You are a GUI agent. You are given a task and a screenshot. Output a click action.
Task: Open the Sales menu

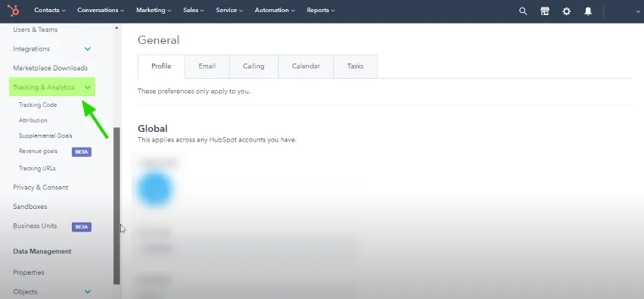pyautogui.click(x=194, y=11)
